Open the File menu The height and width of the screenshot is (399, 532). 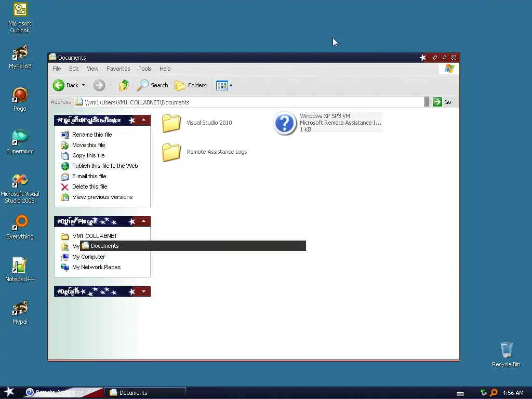click(57, 69)
